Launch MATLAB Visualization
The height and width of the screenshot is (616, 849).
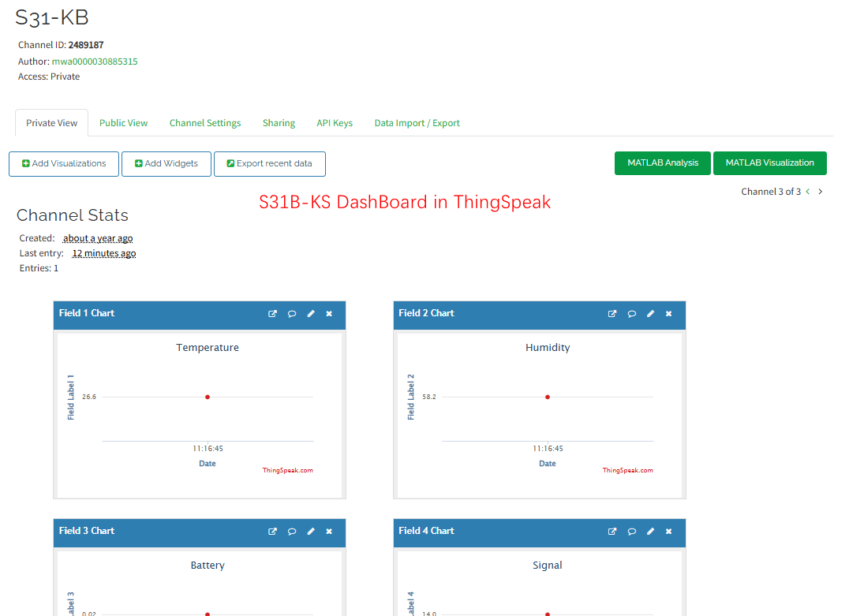[770, 163]
